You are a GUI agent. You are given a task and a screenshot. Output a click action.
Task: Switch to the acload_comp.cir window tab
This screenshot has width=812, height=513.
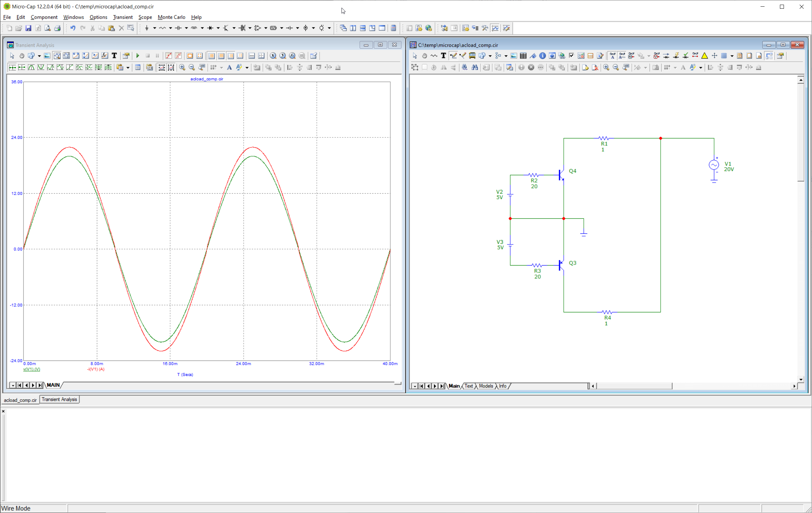[20, 400]
